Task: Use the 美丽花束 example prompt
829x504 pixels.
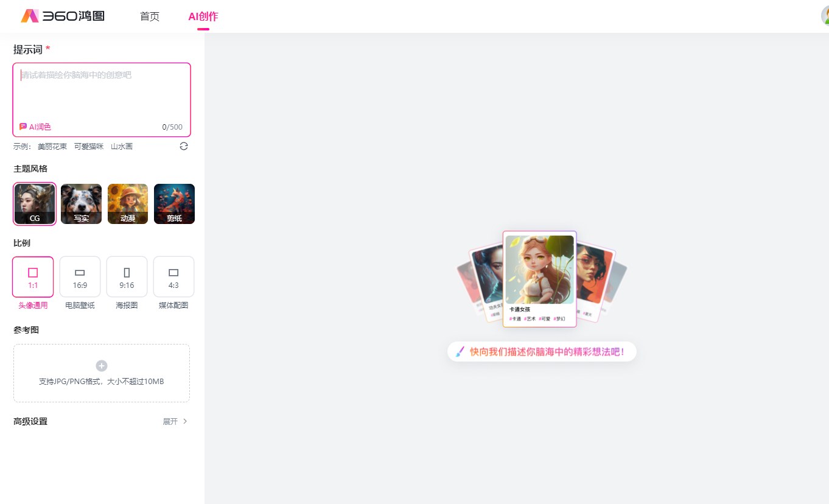Action: click(x=52, y=147)
